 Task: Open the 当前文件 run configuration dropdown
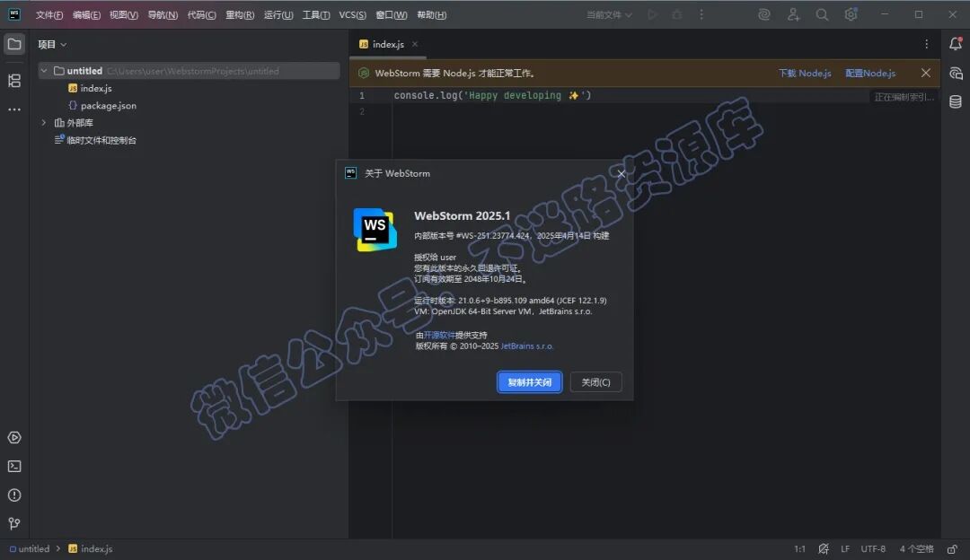click(609, 15)
